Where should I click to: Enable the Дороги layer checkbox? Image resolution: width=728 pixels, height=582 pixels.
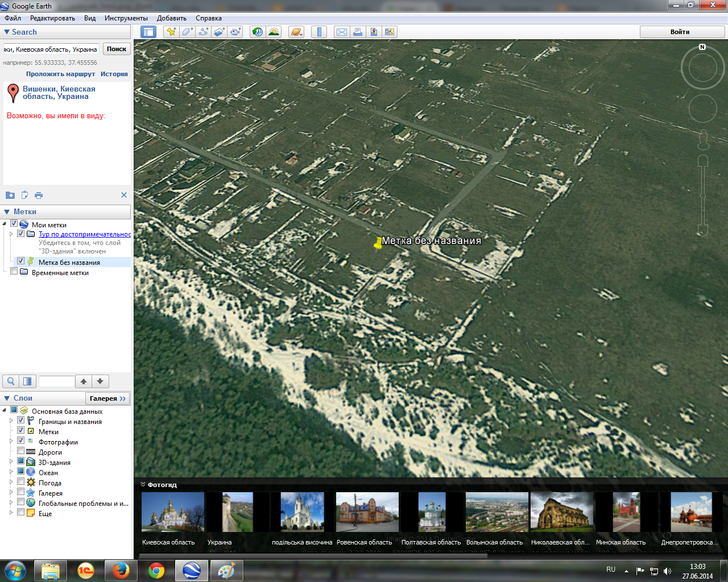coord(21,451)
